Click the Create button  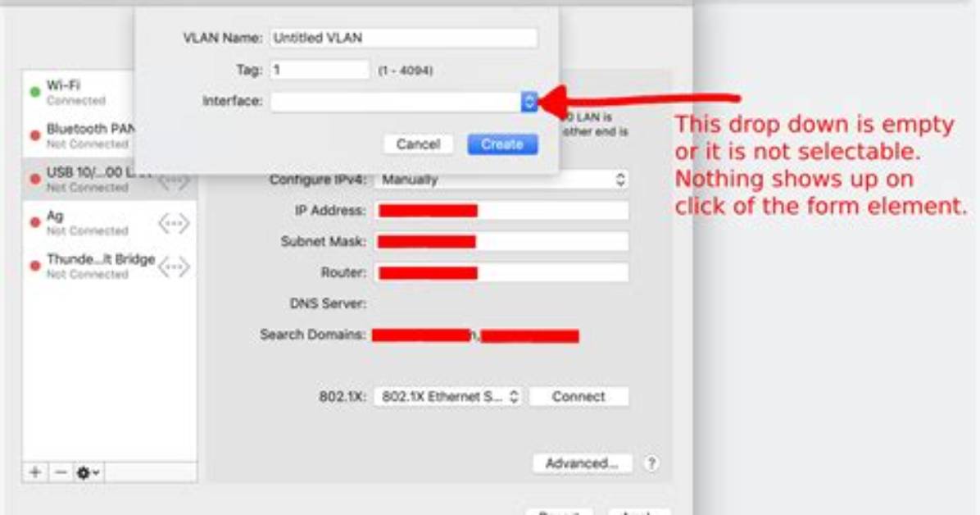pos(502,144)
